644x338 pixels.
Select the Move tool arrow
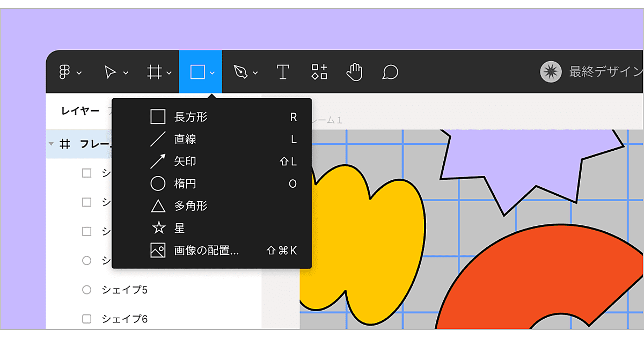110,72
